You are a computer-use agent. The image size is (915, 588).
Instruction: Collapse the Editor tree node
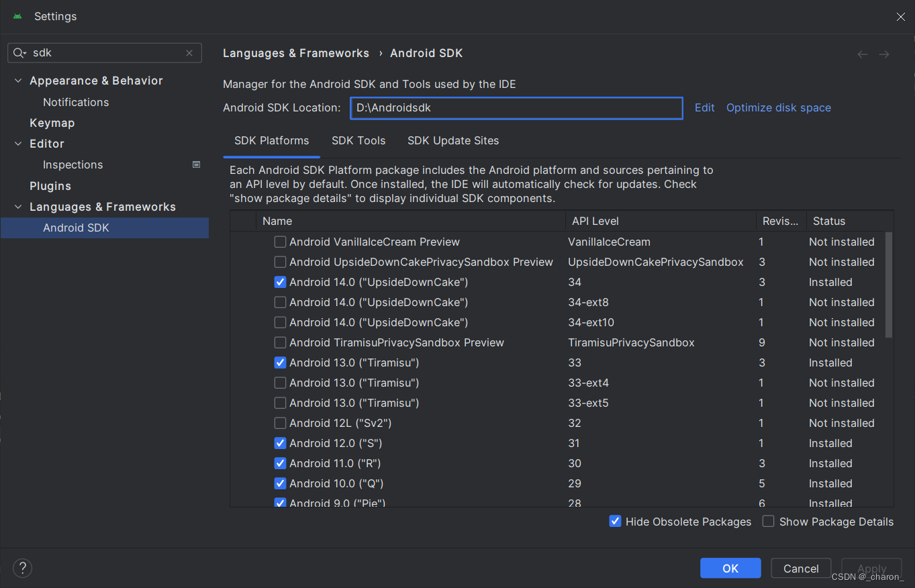18,144
